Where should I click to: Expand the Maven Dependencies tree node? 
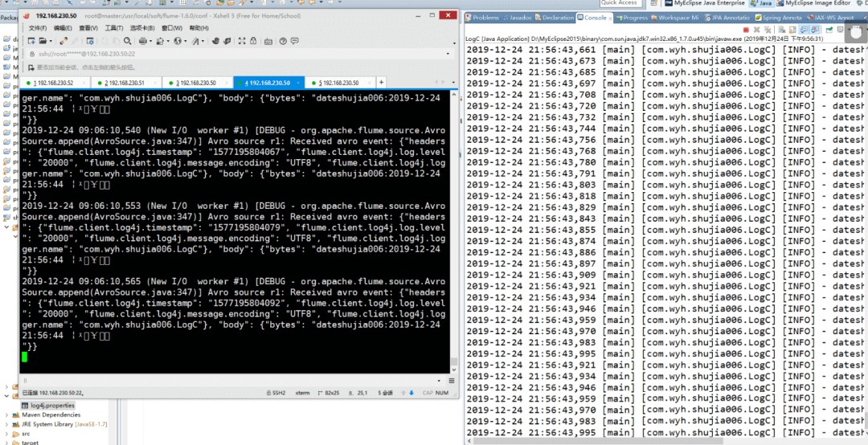point(8,414)
